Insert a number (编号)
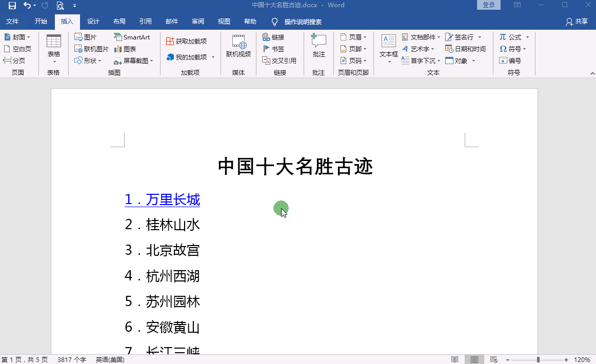The width and height of the screenshot is (596, 364). (510, 61)
